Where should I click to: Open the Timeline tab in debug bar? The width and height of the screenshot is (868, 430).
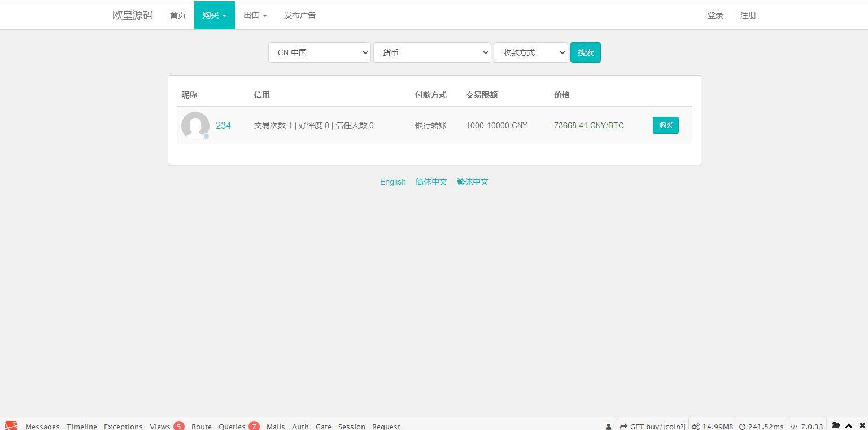point(81,426)
